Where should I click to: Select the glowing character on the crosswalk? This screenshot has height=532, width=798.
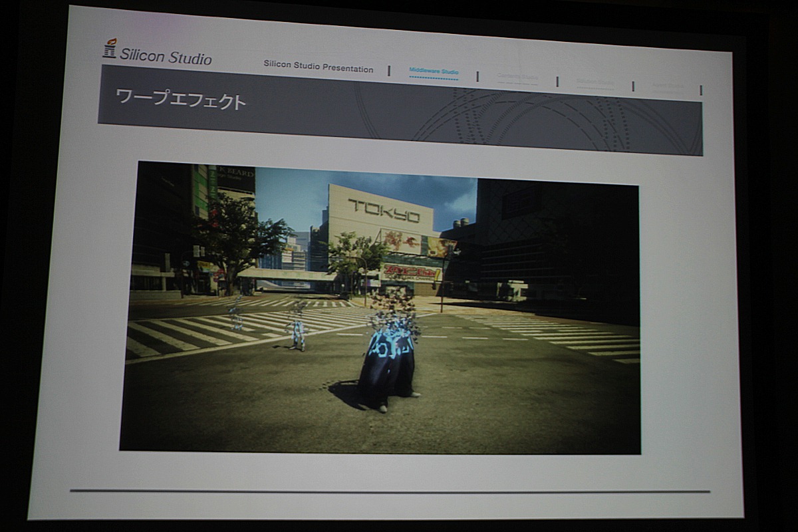pos(297,328)
